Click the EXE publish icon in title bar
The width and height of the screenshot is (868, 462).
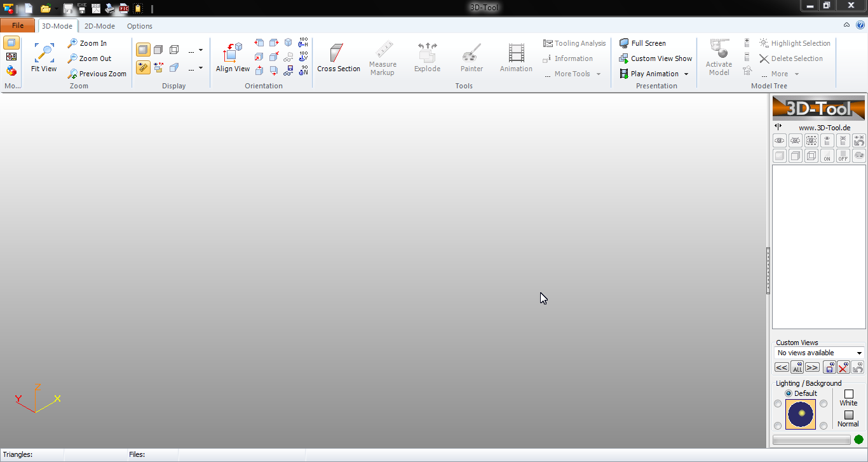coord(82,8)
